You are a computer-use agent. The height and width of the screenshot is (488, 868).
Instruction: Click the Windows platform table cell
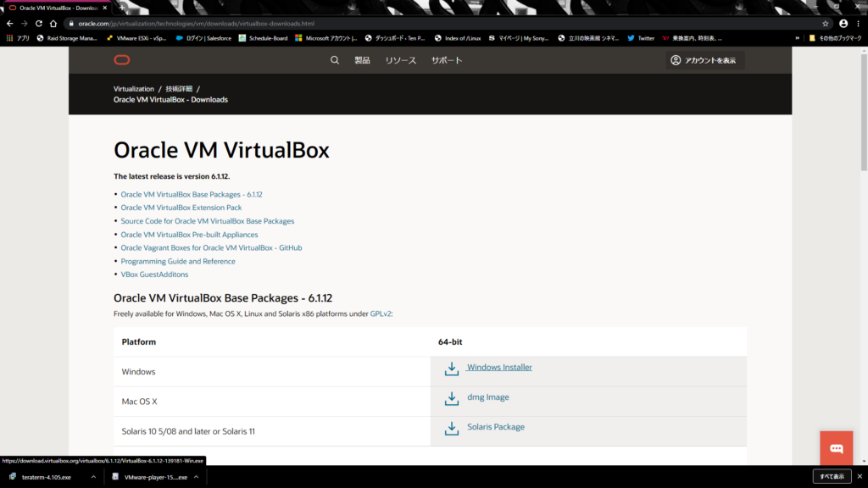pos(272,372)
